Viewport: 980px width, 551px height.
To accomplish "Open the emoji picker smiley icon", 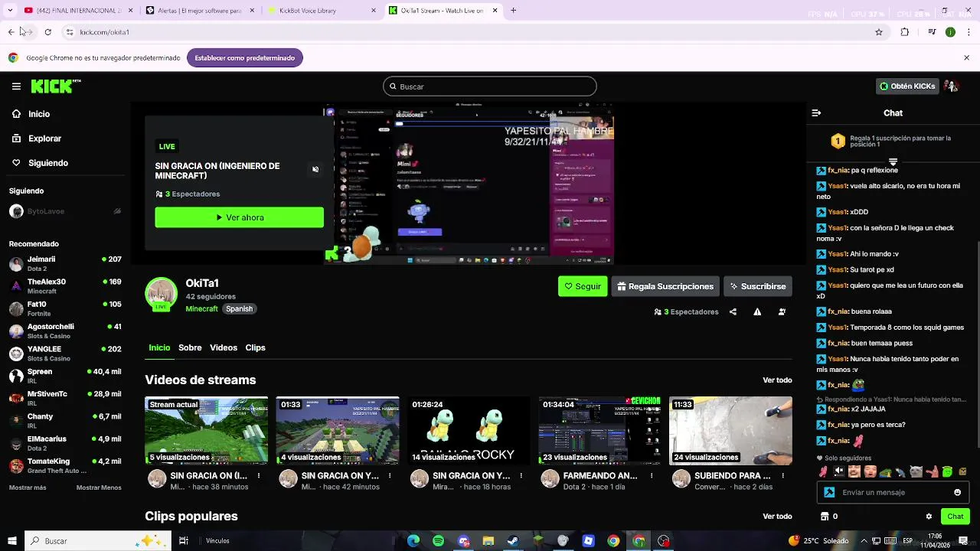I will point(957,493).
